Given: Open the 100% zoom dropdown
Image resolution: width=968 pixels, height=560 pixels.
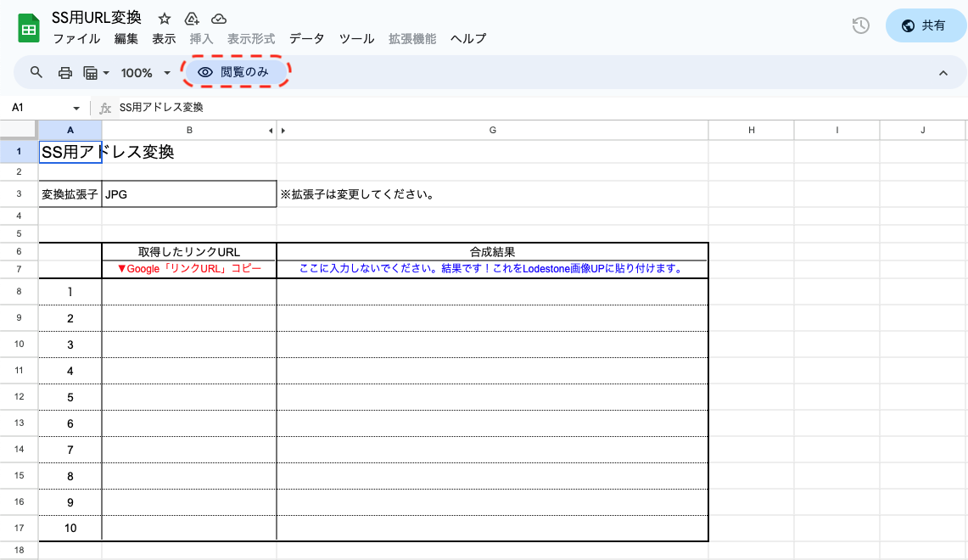Looking at the screenshot, I should [146, 73].
